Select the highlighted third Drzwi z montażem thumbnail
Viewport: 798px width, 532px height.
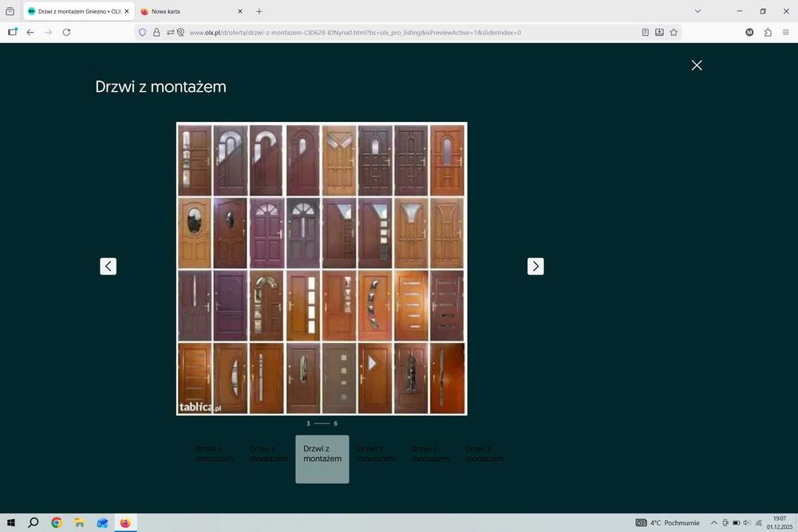[322, 459]
